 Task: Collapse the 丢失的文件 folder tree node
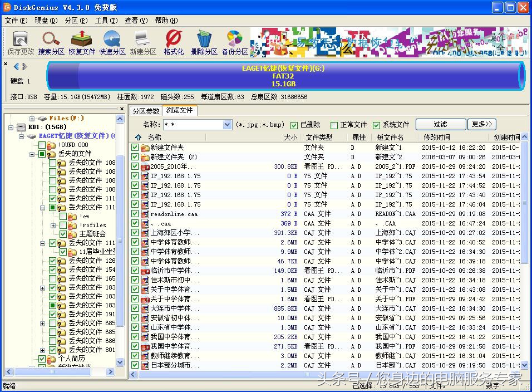coord(32,154)
